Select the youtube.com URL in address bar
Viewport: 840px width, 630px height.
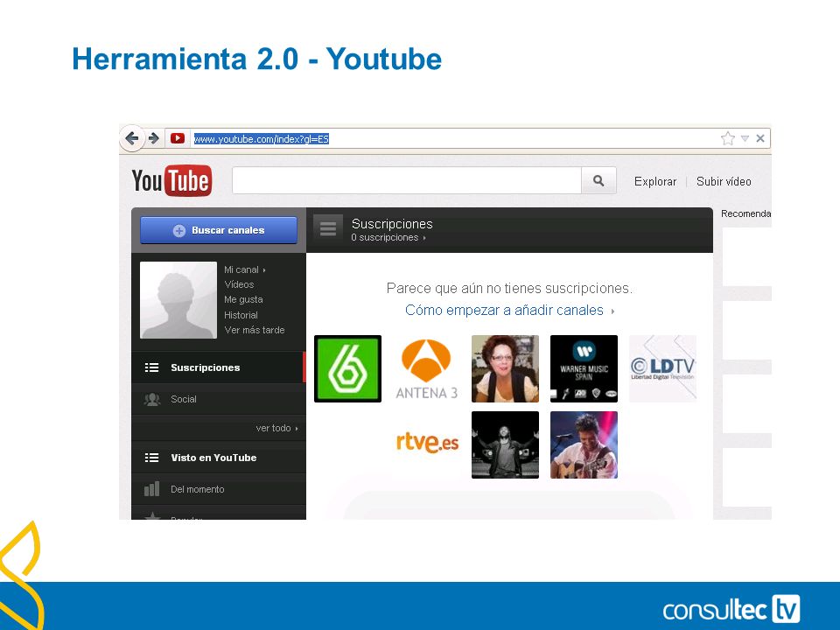261,139
